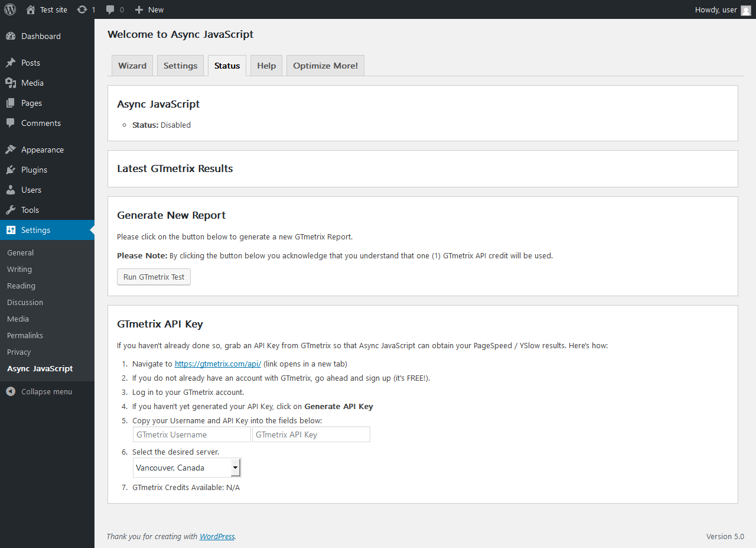Image resolution: width=756 pixels, height=548 pixels.
Task: Click the user avatar in admin bar
Action: 746,10
